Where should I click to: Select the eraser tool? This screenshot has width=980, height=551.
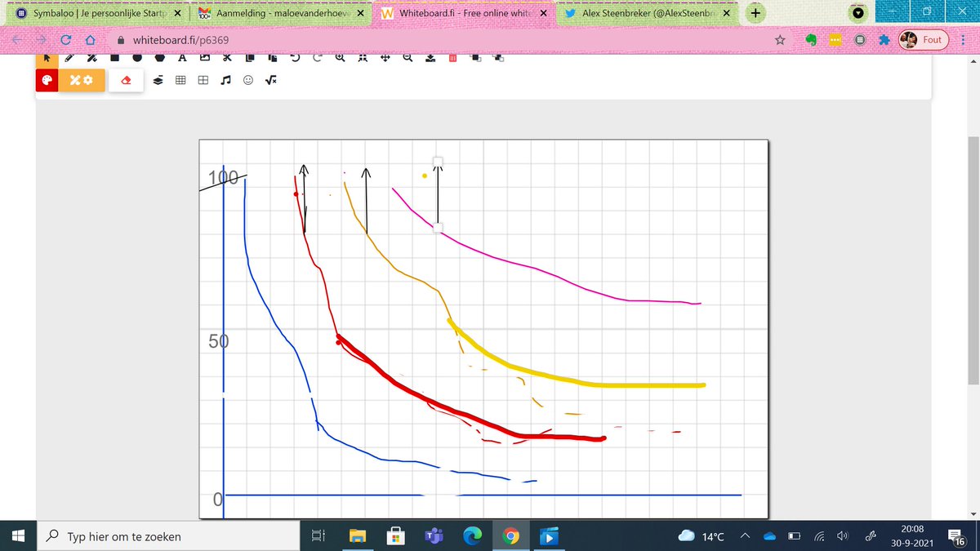click(x=126, y=80)
